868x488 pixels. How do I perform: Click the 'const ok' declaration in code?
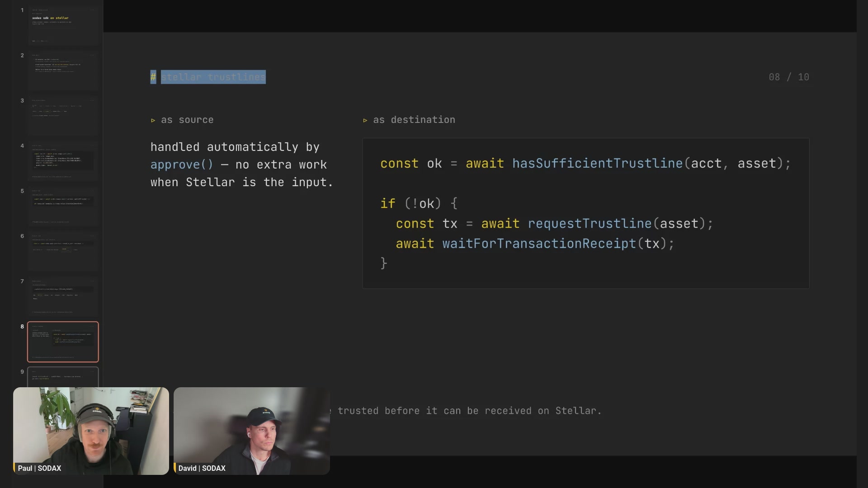click(x=411, y=163)
